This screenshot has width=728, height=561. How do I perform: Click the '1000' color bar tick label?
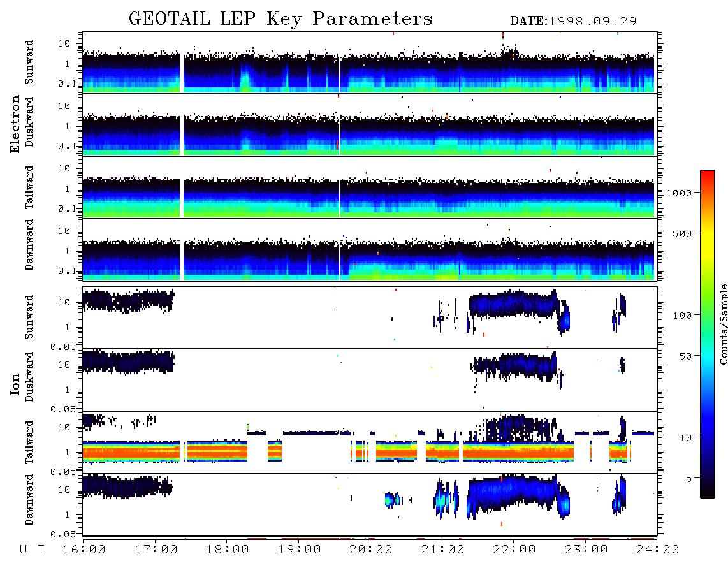(679, 193)
